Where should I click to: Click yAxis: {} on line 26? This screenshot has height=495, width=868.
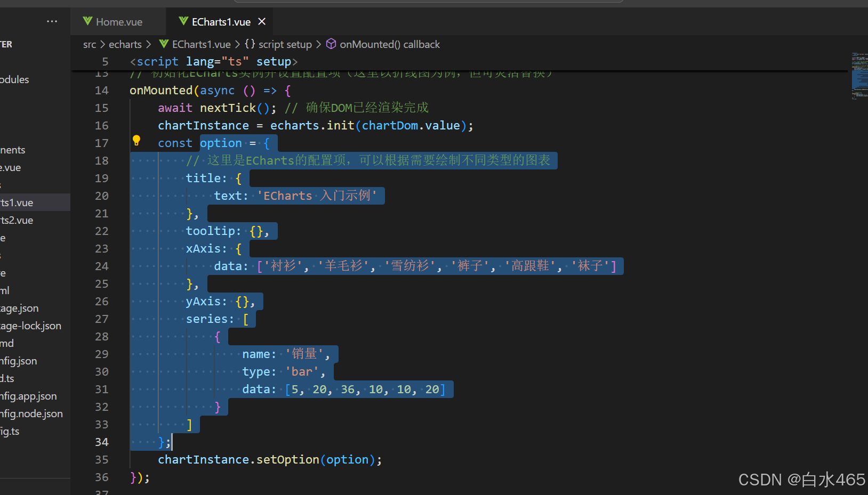tap(220, 302)
